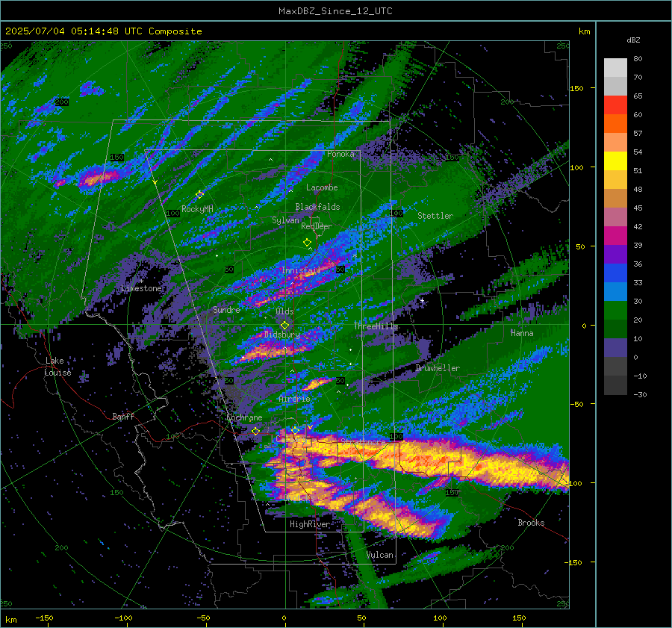The width and height of the screenshot is (672, 628).
Task: Click the Innisfail label
Action: click(x=301, y=270)
